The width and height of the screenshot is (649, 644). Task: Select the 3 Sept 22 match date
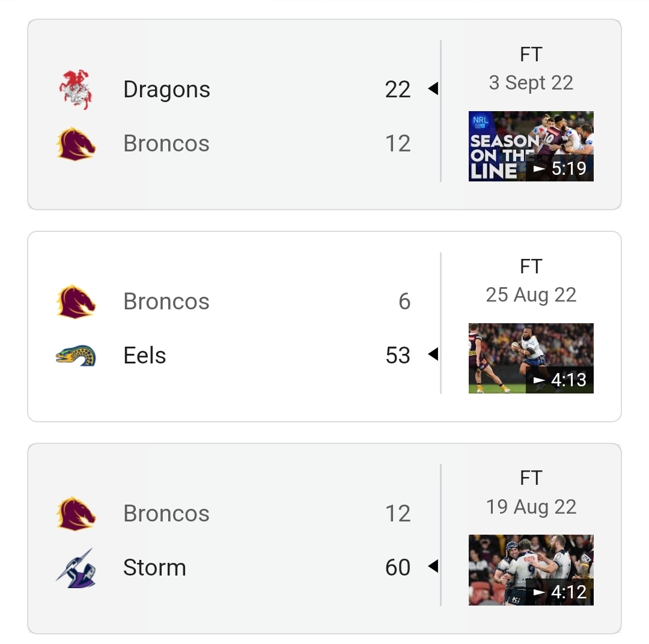531,83
